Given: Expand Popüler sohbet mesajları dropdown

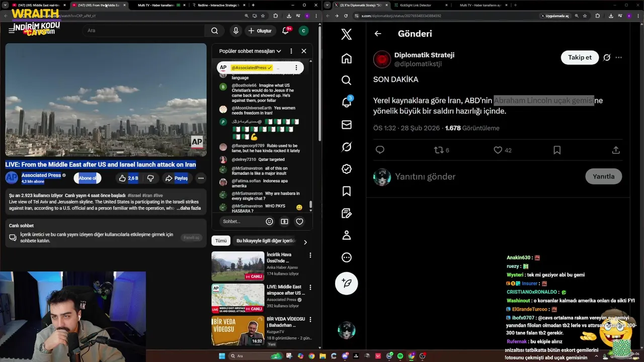Looking at the screenshot, I should 250,51.
